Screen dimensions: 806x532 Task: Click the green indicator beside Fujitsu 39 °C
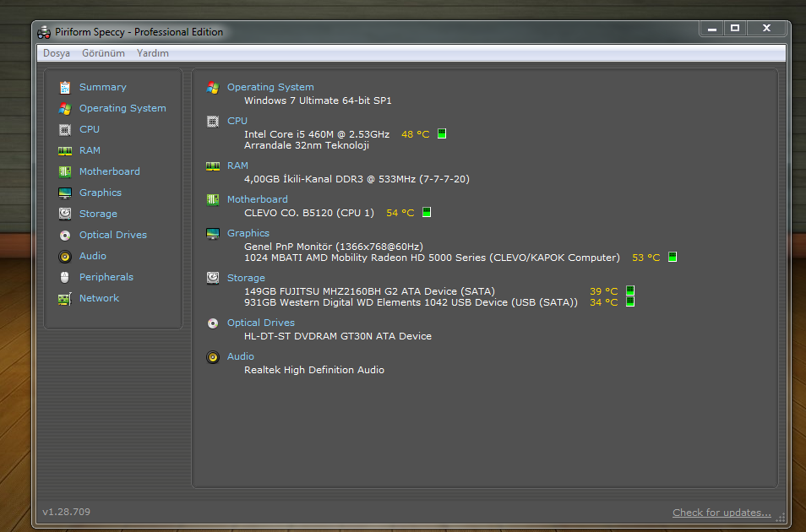pyautogui.click(x=630, y=291)
